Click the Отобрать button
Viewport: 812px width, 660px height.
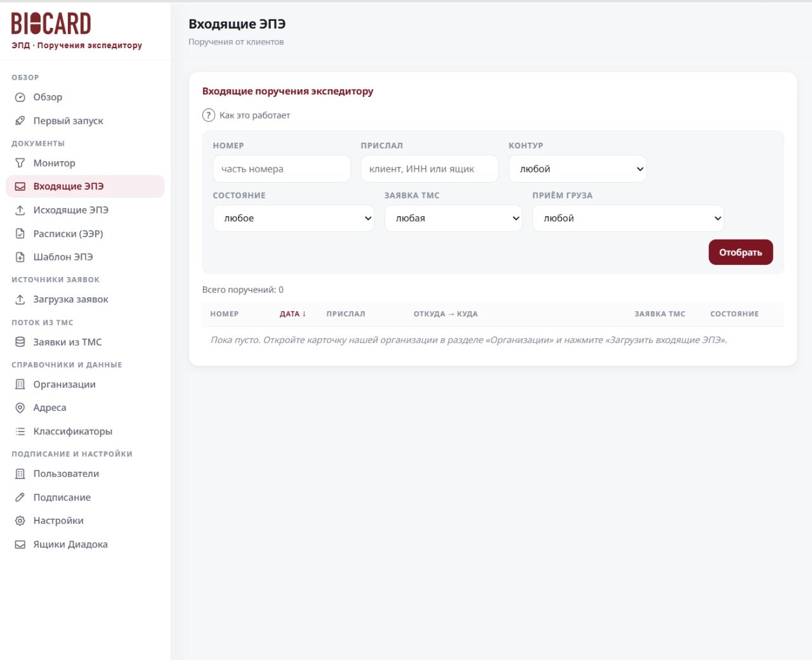click(740, 252)
